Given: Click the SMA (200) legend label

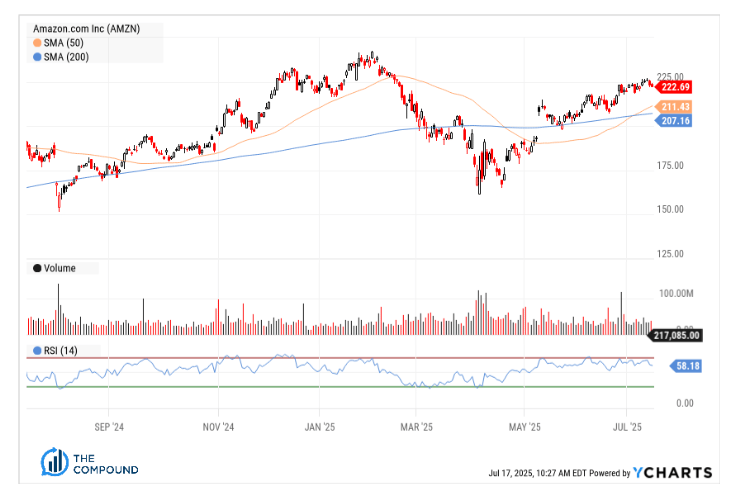Looking at the screenshot, I should (x=66, y=57).
